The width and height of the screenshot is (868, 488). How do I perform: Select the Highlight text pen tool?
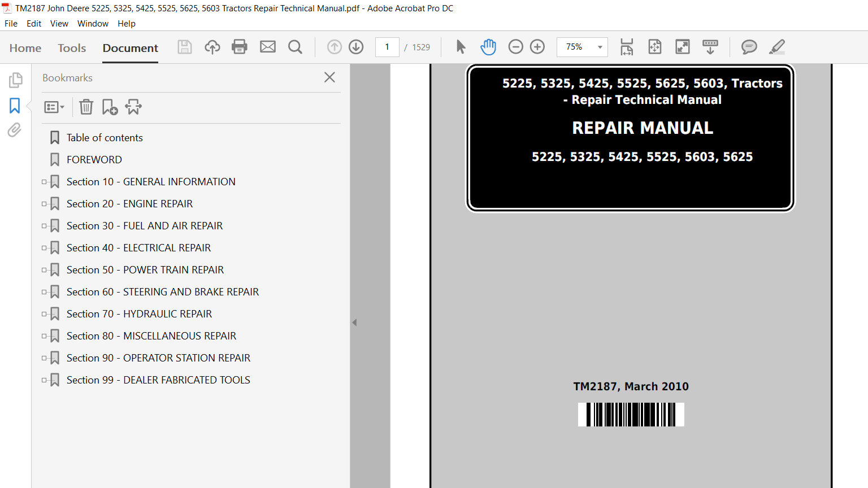click(x=777, y=47)
